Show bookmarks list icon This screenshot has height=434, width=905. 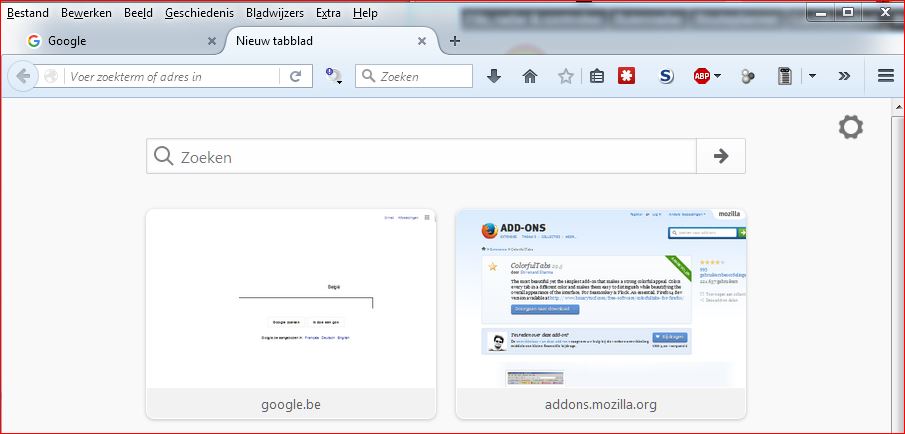point(597,76)
